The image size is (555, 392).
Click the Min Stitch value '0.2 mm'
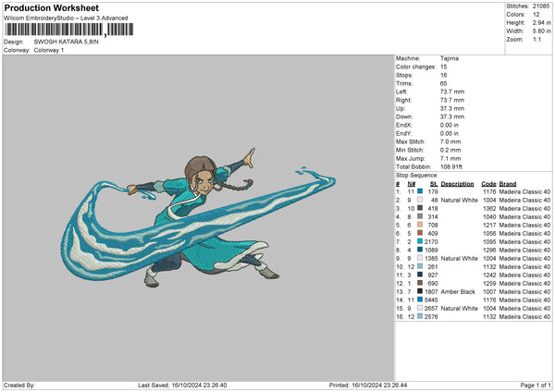click(450, 150)
